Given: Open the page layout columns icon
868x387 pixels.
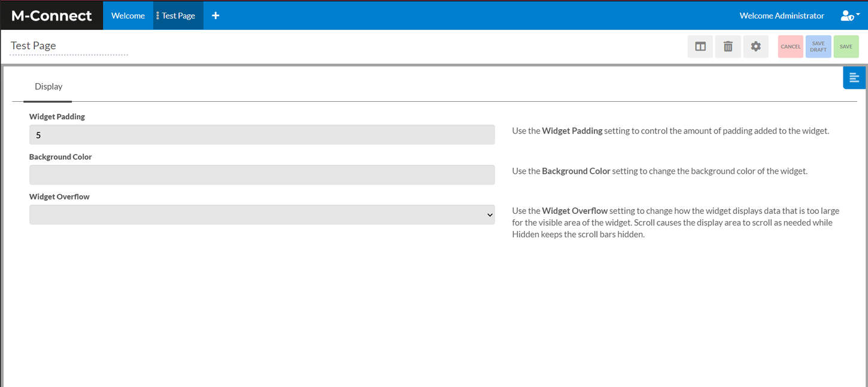Looking at the screenshot, I should [x=700, y=46].
